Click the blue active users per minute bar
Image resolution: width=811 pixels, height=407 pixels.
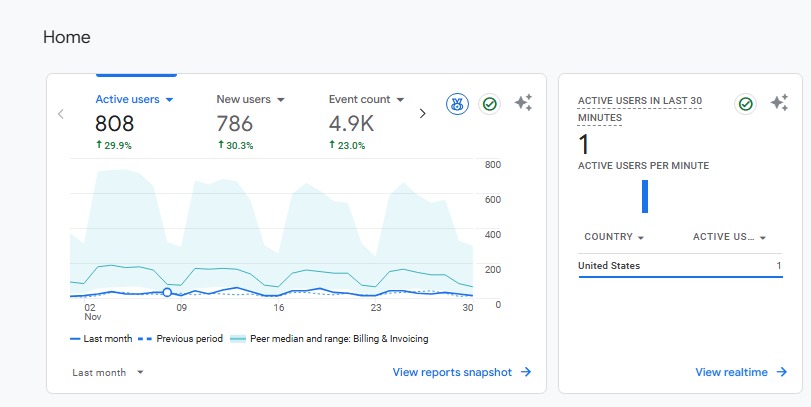click(x=645, y=196)
